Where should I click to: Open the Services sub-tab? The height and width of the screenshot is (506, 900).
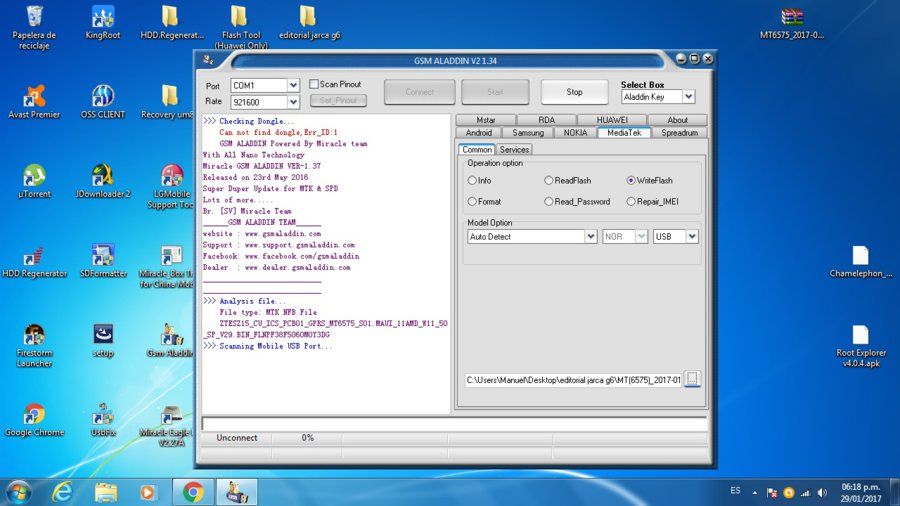514,149
